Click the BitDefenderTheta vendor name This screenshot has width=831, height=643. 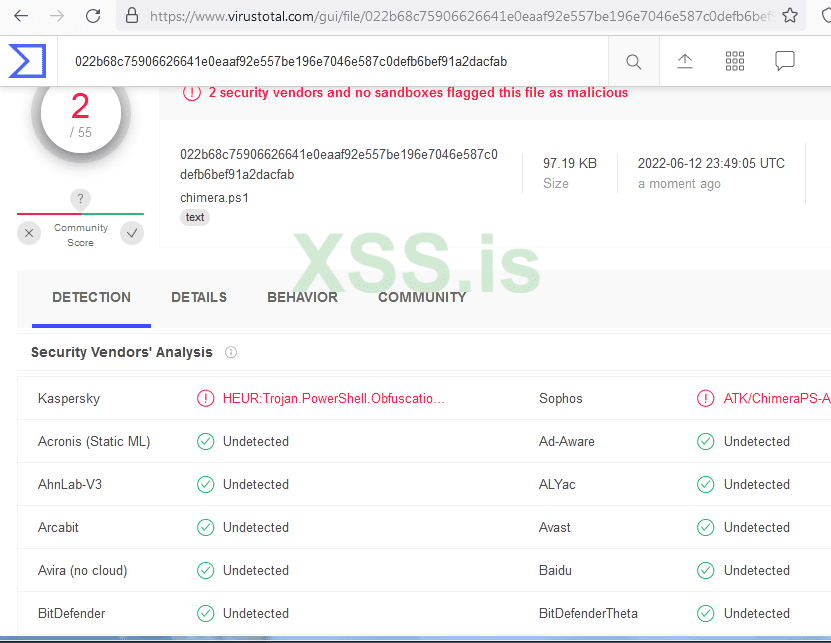(x=588, y=614)
